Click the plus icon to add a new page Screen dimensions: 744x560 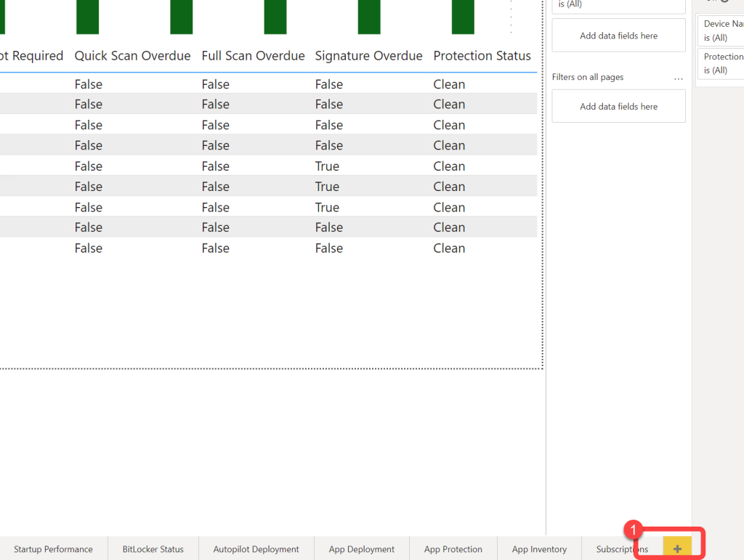click(x=677, y=549)
